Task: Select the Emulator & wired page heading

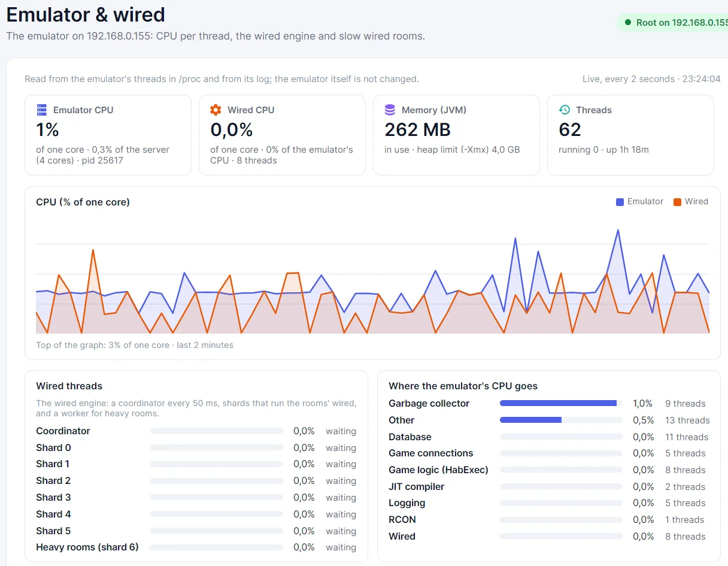Action: click(86, 14)
